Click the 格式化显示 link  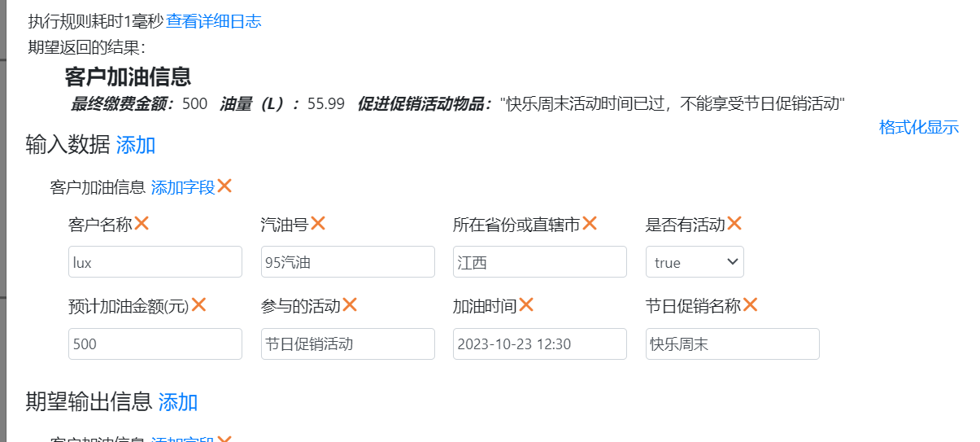[919, 127]
